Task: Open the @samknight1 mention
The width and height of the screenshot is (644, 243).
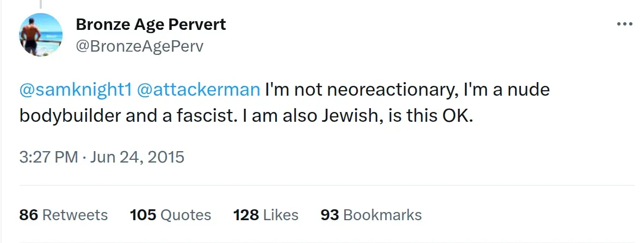Action: [76, 89]
